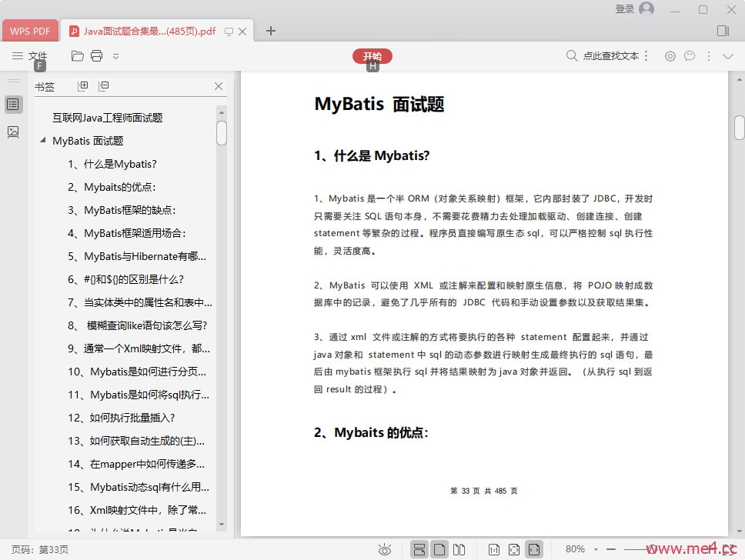
Task: Click the bookmarks panel scrollbar thumb
Action: 222,133
